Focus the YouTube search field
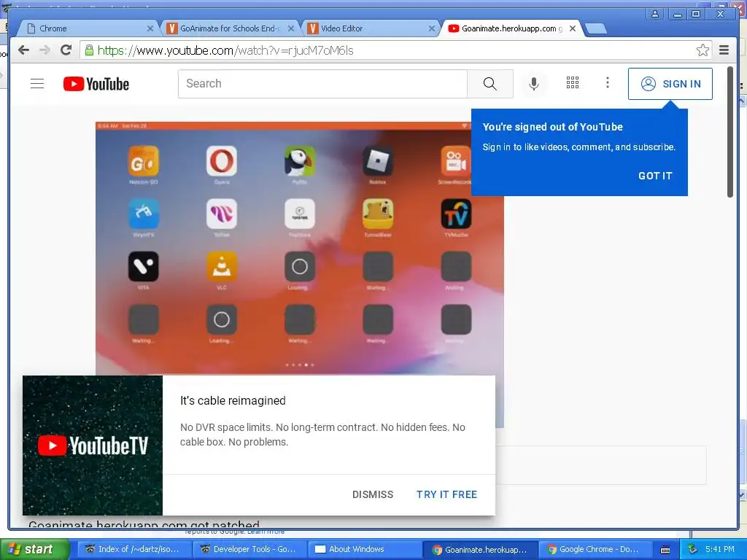 (322, 84)
